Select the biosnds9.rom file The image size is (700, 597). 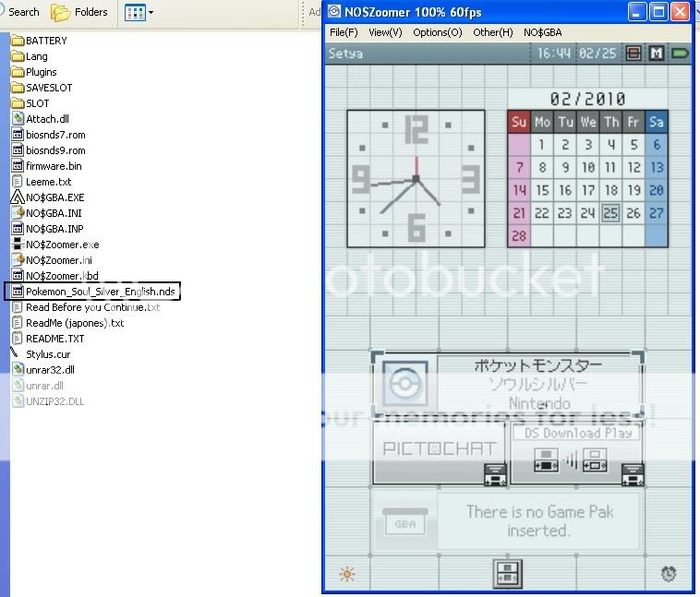point(49,150)
